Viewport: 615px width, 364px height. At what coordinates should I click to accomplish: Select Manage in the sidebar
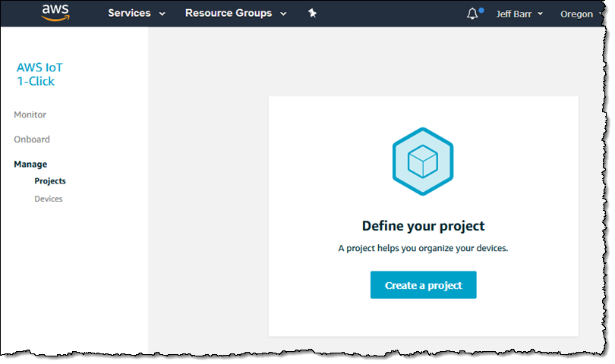pos(30,164)
